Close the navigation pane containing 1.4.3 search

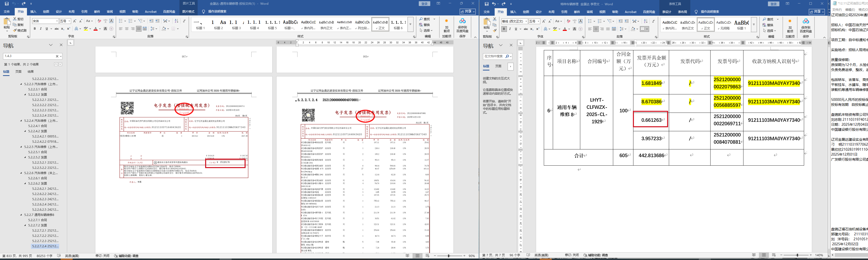point(61,45)
